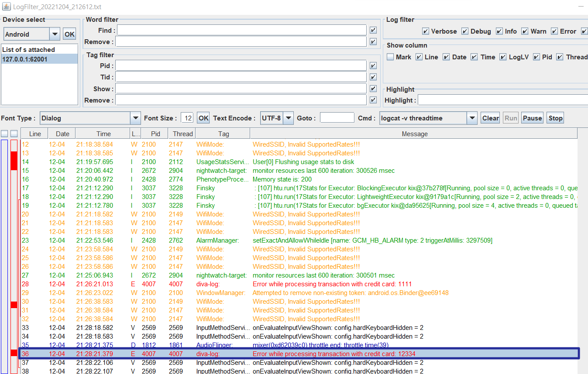Click the Date column header
The height and width of the screenshot is (374, 588).
pyautogui.click(x=62, y=134)
